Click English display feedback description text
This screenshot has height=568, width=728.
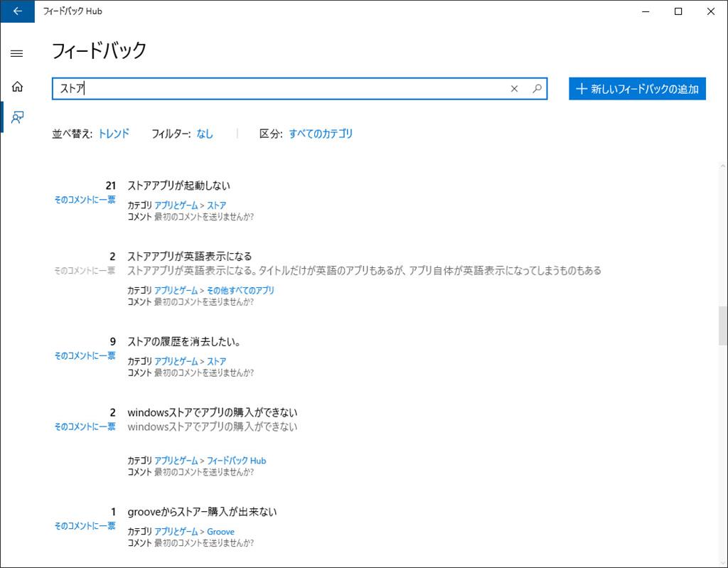(x=365, y=271)
